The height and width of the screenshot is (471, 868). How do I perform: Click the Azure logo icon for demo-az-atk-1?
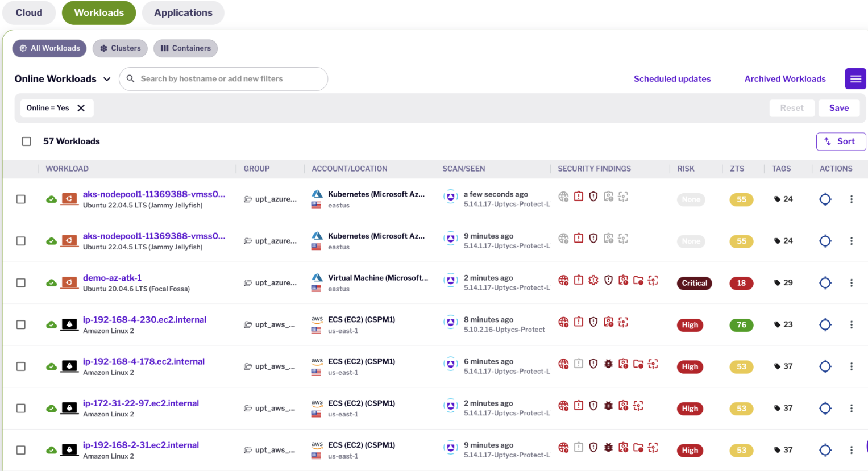(317, 277)
